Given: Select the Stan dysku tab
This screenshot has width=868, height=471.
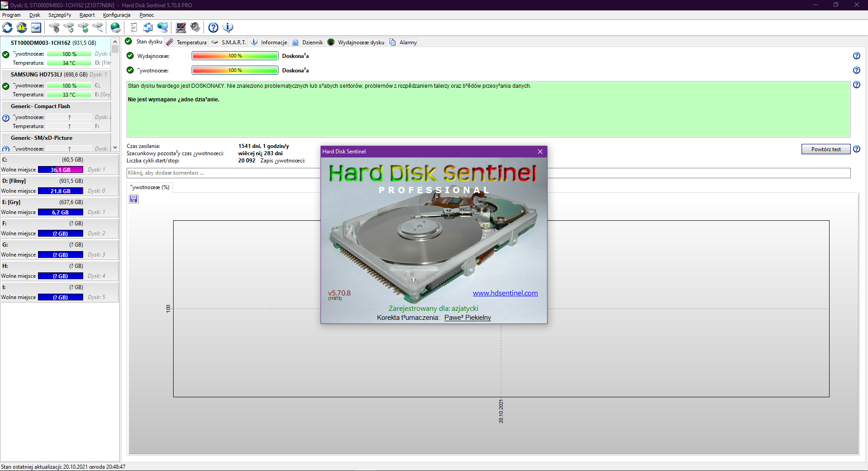Looking at the screenshot, I should (x=144, y=42).
